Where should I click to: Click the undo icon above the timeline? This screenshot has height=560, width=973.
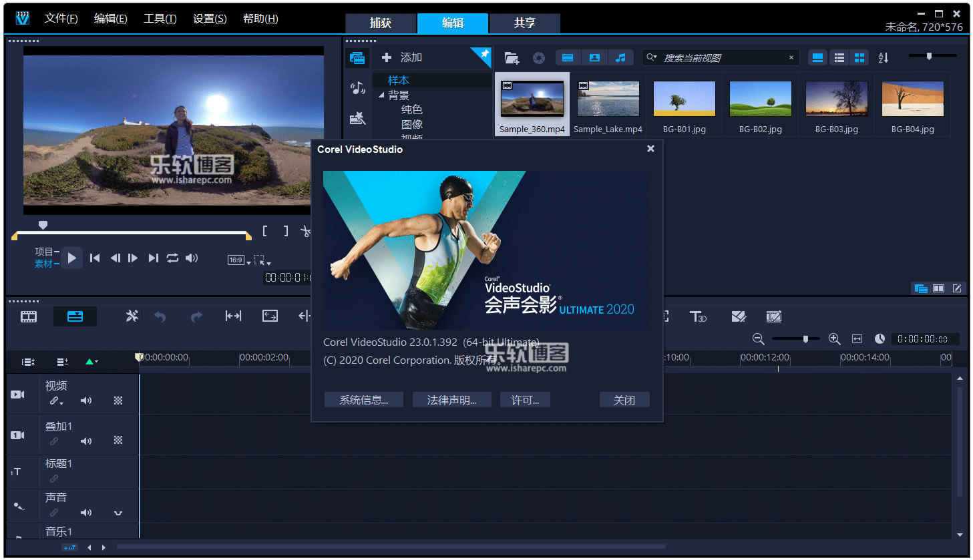(x=160, y=316)
